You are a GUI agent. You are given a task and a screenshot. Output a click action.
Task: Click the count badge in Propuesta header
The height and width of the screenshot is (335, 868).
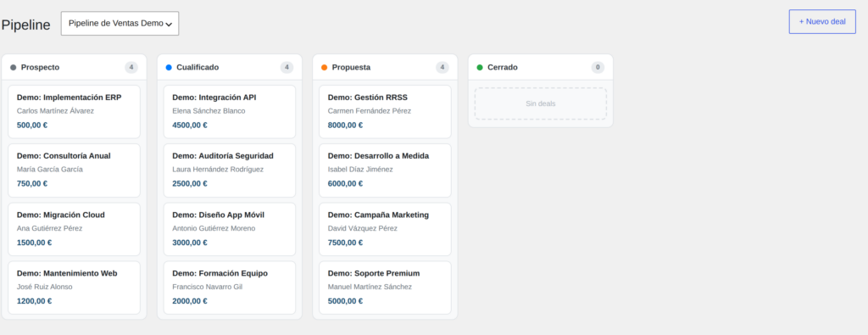click(x=442, y=68)
